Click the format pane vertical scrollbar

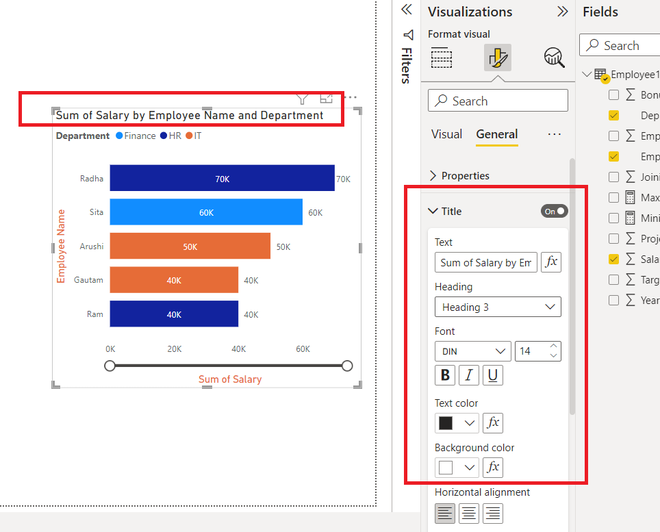tap(572, 286)
